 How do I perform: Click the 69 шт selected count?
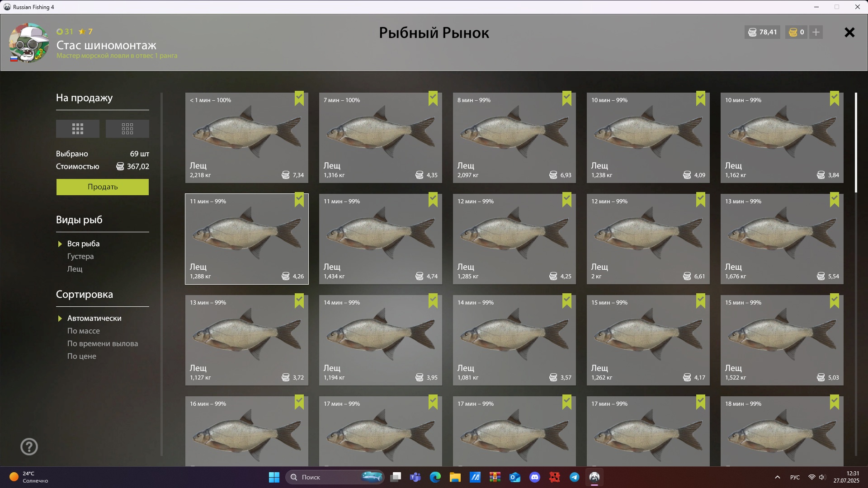click(139, 154)
